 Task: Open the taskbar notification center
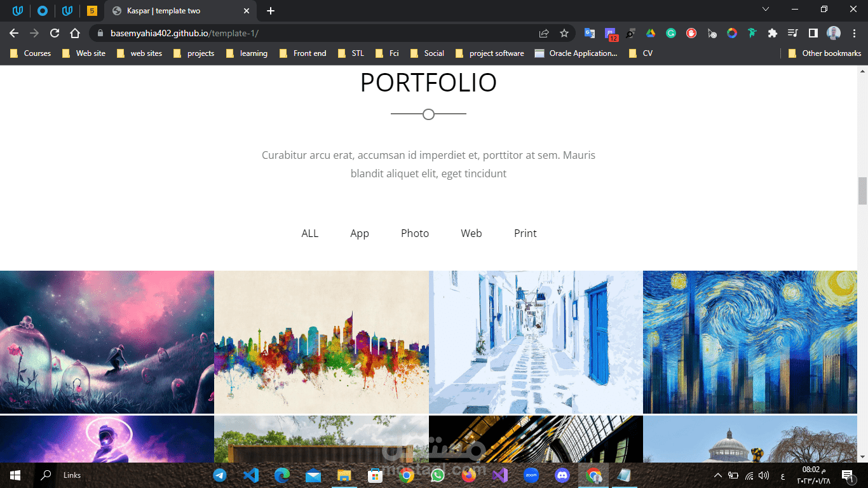pos(847,475)
